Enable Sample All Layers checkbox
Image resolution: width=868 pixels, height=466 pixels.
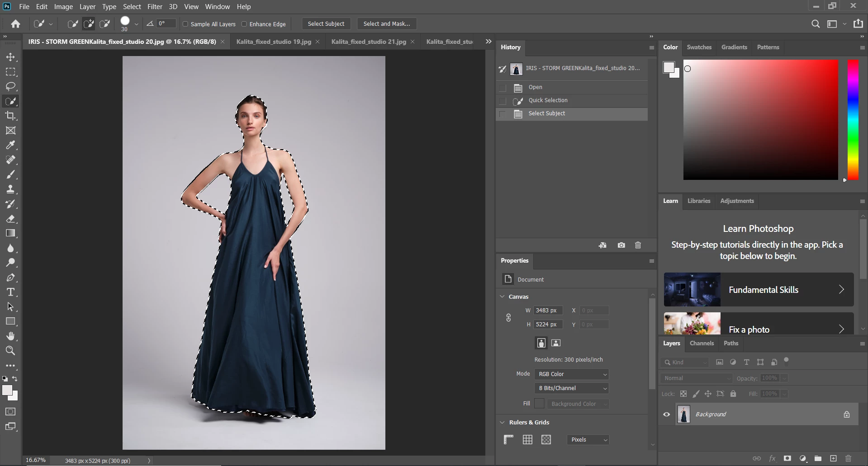[185, 24]
